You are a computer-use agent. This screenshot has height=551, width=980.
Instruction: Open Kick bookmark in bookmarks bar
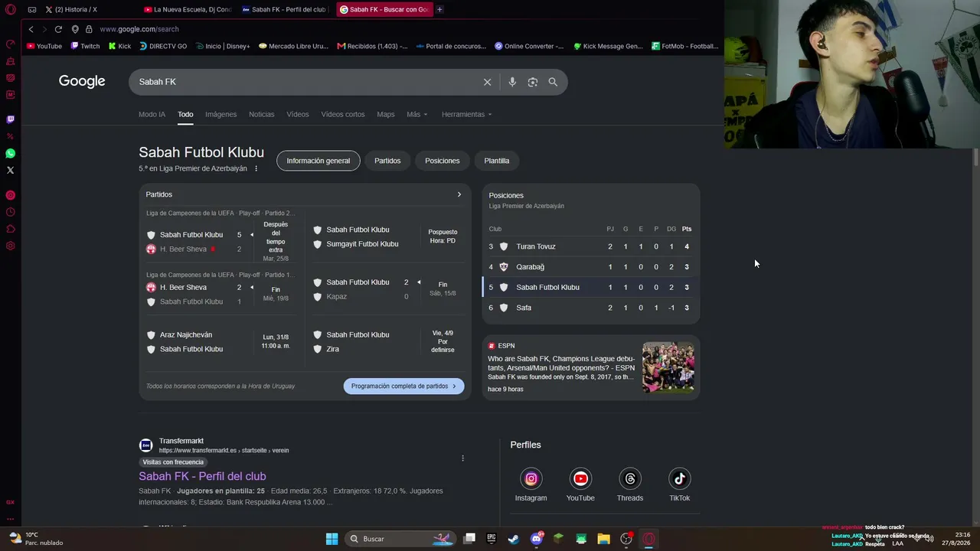pyautogui.click(x=119, y=46)
